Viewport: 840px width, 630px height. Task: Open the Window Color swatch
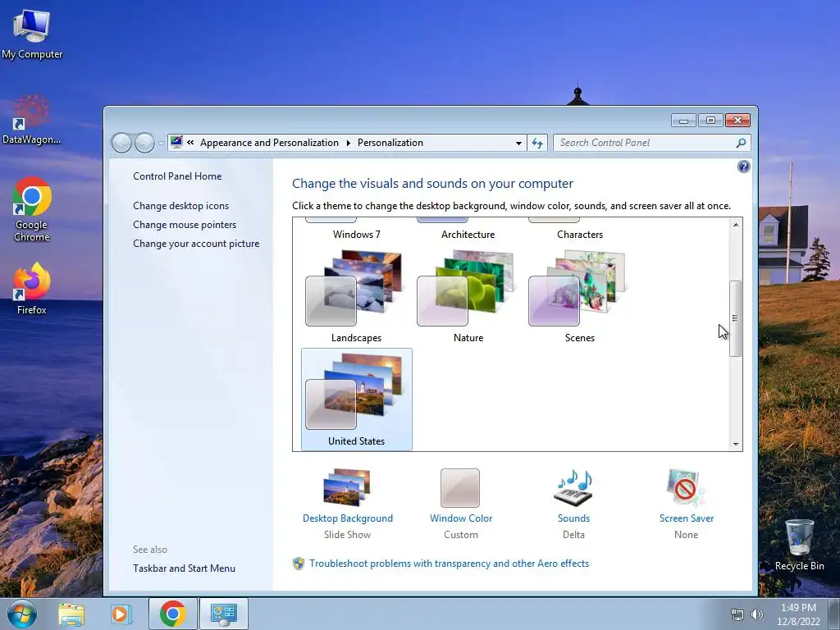coord(460,488)
